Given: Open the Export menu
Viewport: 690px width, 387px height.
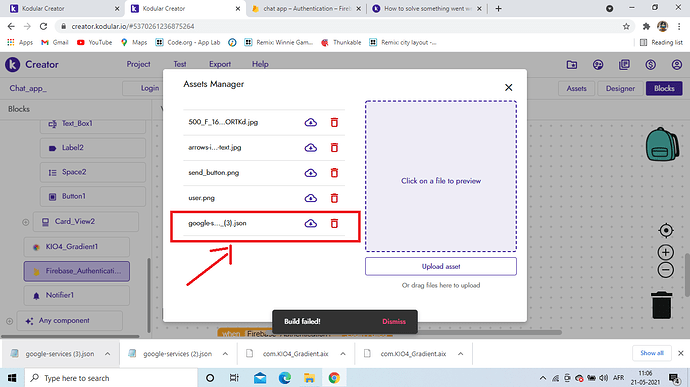Looking at the screenshot, I should 220,64.
